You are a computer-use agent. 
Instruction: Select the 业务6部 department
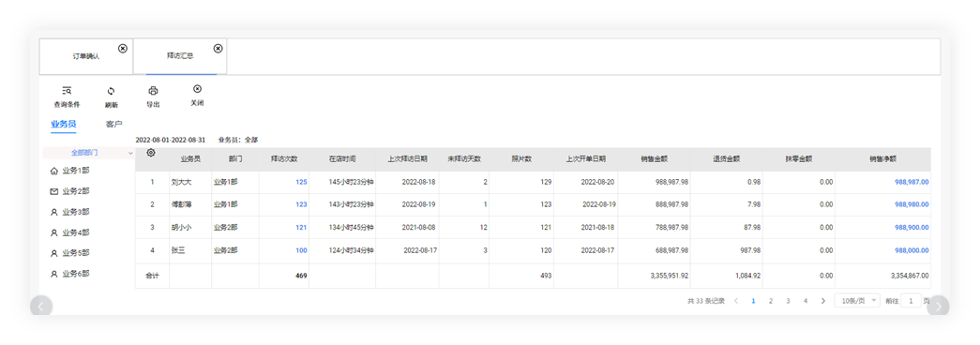[x=69, y=274]
